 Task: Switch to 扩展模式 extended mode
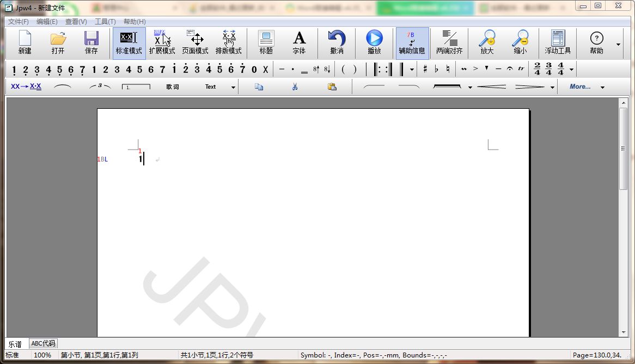(162, 42)
